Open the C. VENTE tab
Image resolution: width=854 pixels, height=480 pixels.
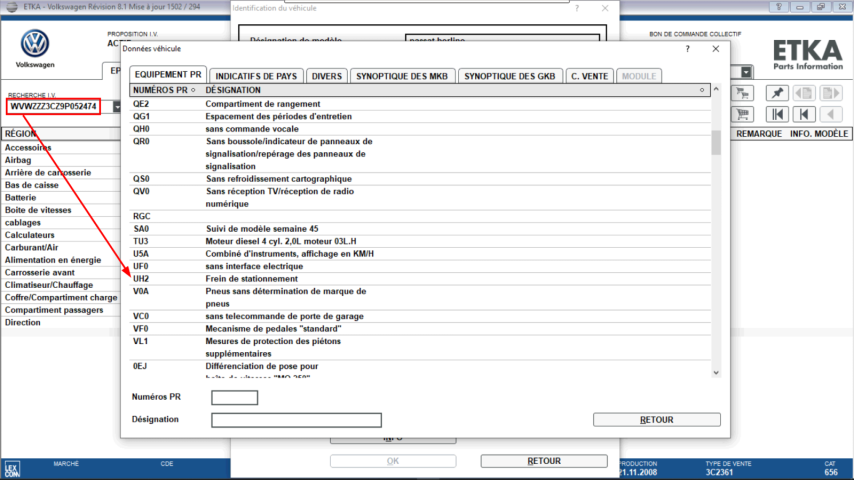pyautogui.click(x=590, y=76)
